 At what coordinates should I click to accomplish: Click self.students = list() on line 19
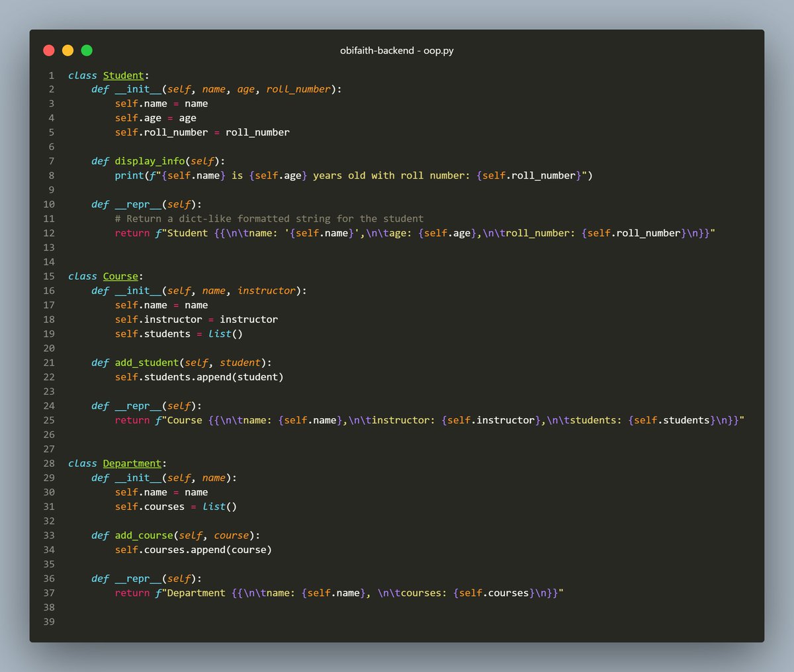coord(179,334)
